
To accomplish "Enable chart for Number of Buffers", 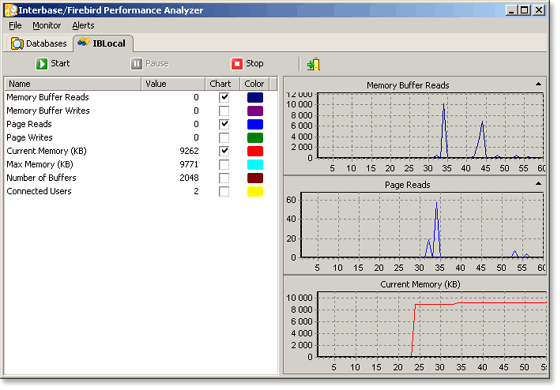I will (224, 178).
